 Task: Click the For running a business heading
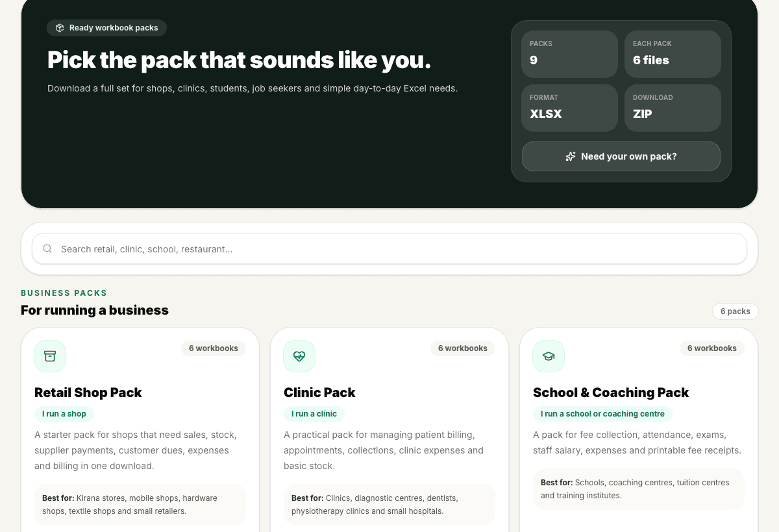95,310
